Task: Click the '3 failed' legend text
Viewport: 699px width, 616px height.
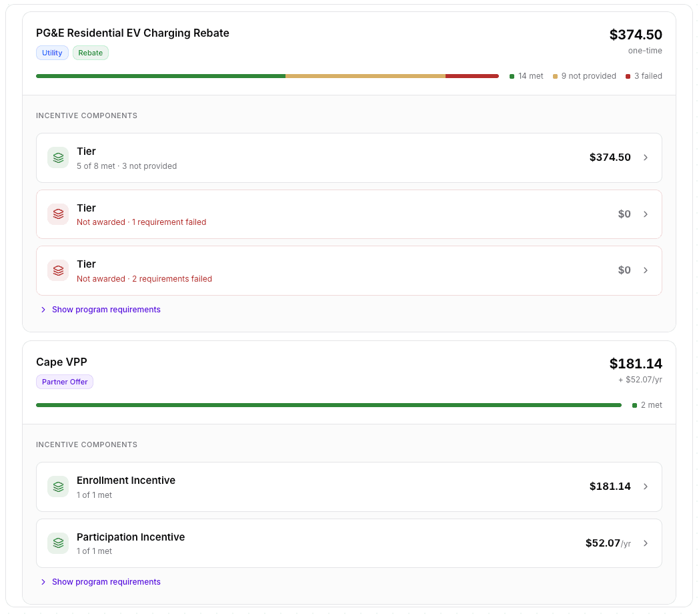Action: click(x=648, y=76)
